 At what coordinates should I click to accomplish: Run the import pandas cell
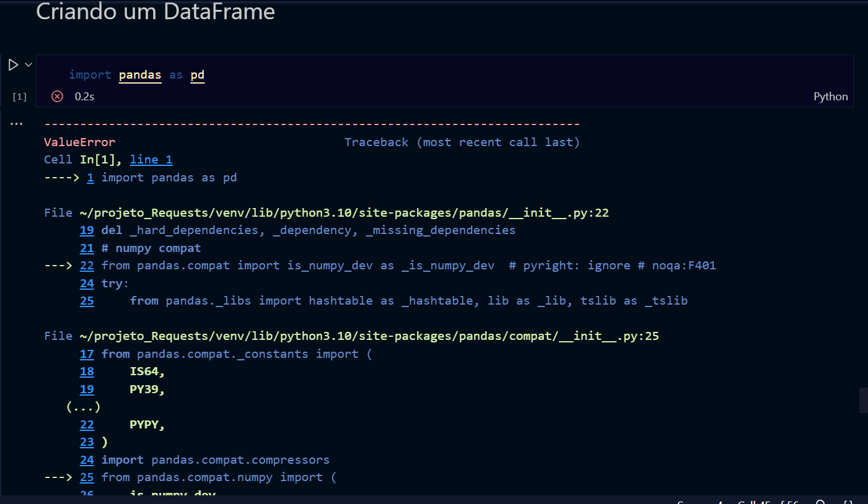tap(13, 65)
